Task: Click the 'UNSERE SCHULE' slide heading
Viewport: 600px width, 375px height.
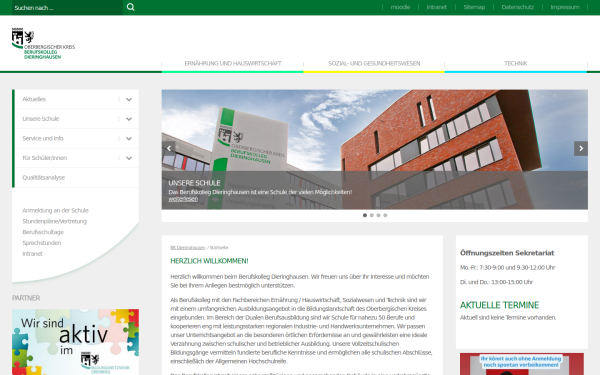Action: tap(194, 183)
